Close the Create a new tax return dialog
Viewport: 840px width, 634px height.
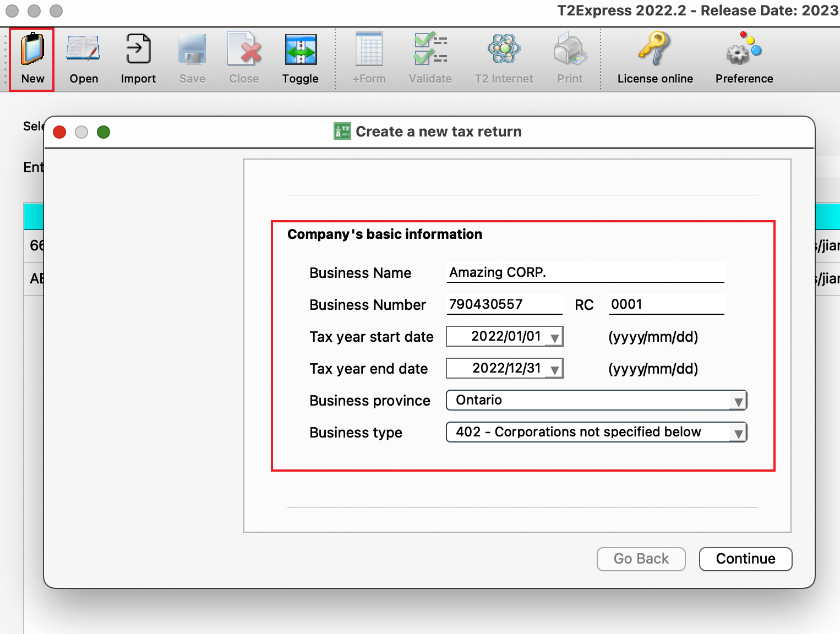pyautogui.click(x=59, y=132)
